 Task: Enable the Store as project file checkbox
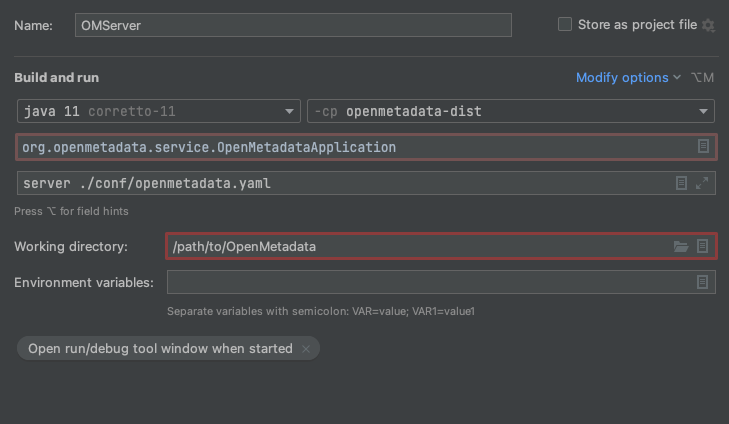coord(565,24)
